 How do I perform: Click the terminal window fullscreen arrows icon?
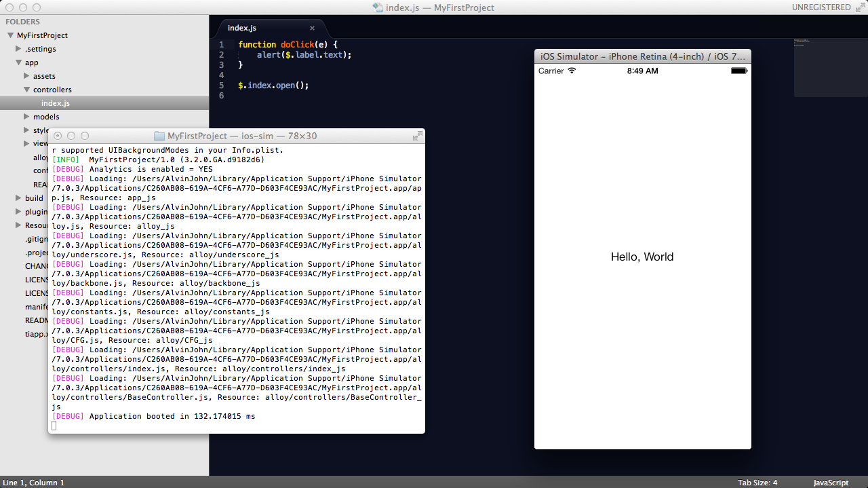click(418, 136)
